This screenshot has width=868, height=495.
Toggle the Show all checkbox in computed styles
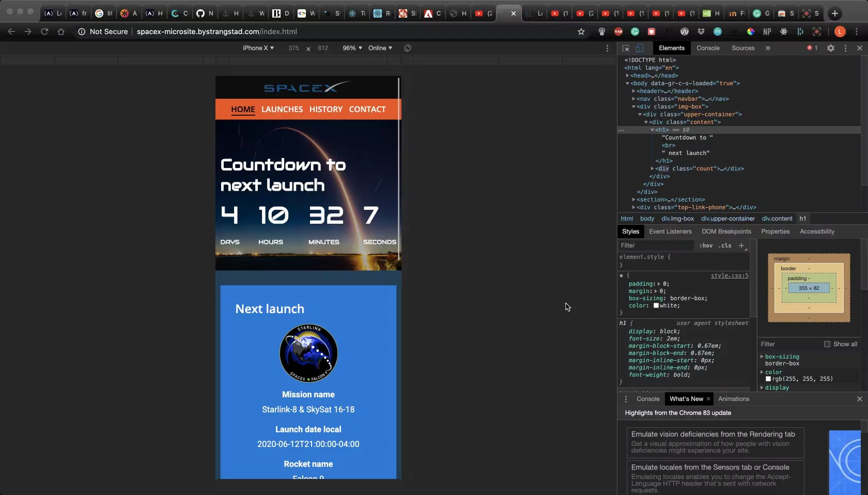tap(827, 344)
